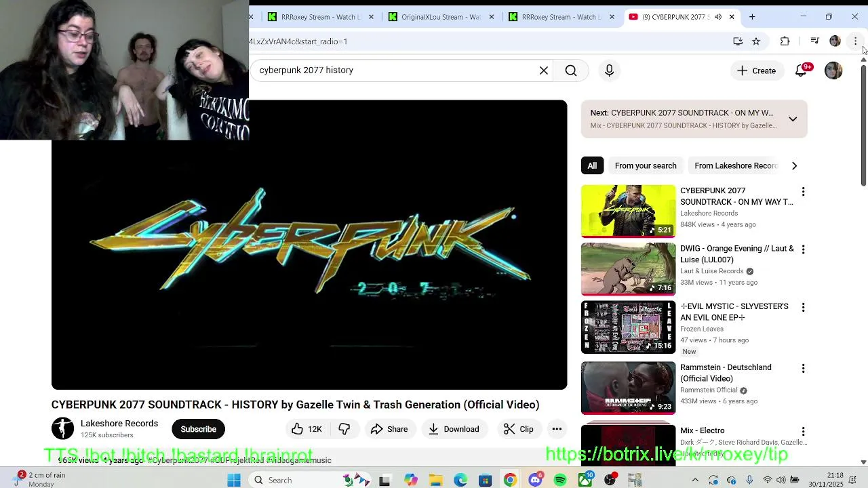Image resolution: width=868 pixels, height=488 pixels.
Task: Create a clip with the Clip button
Action: (x=519, y=429)
